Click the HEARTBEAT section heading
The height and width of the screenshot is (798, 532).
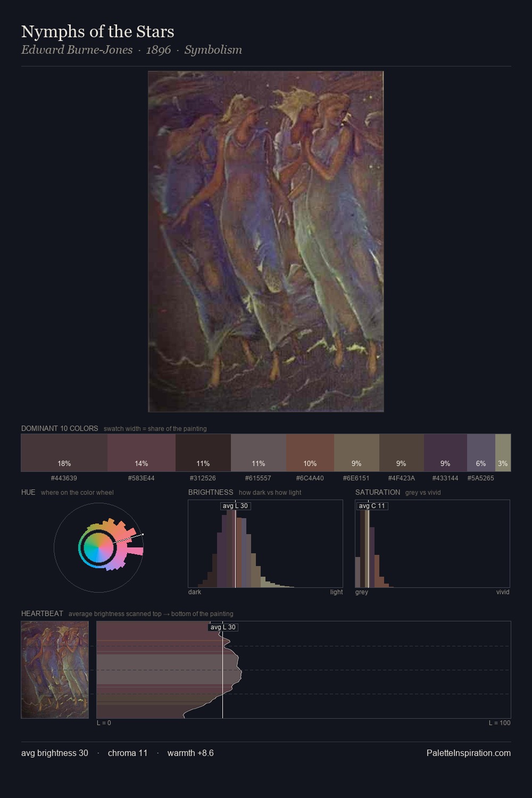[x=42, y=613]
